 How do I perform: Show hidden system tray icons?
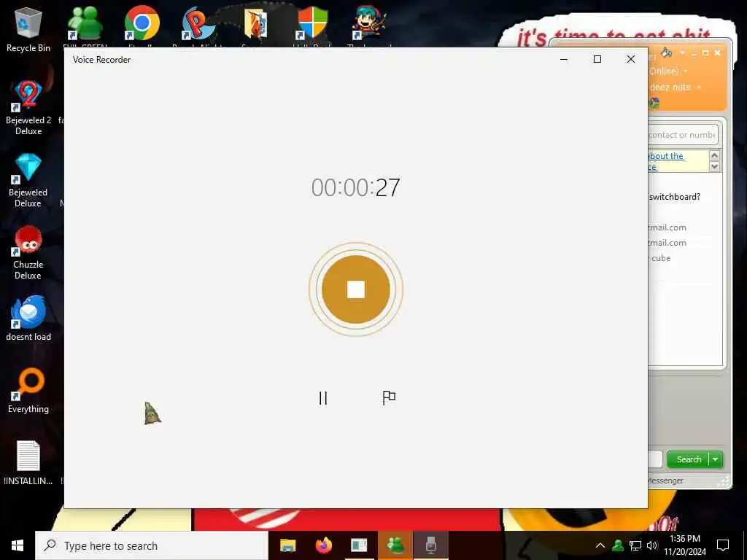point(600,545)
